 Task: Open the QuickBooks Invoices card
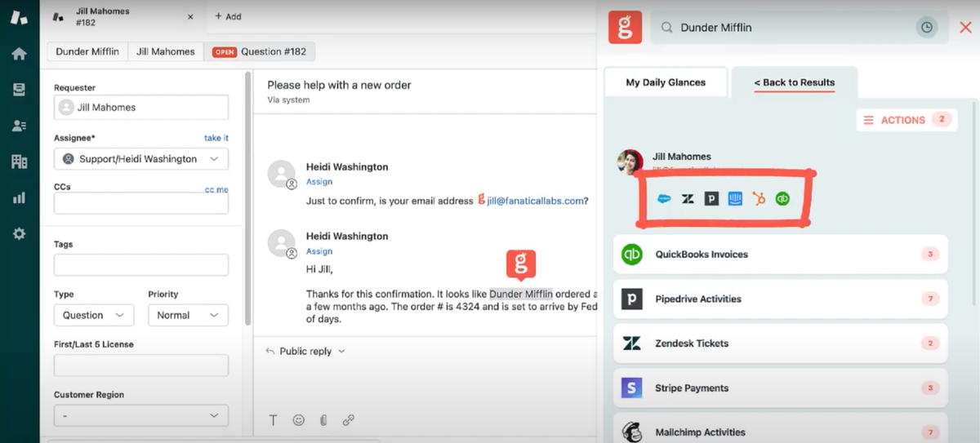[780, 255]
